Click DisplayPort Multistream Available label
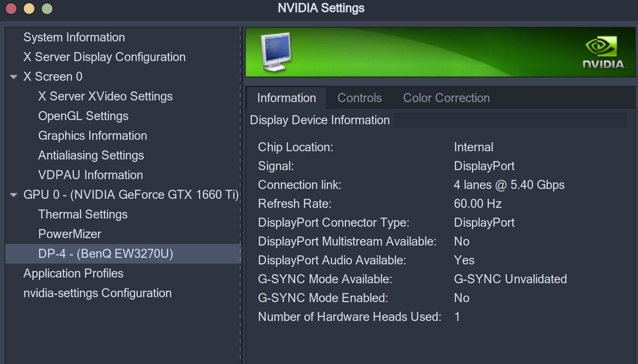The height and width of the screenshot is (364, 638). (x=347, y=241)
